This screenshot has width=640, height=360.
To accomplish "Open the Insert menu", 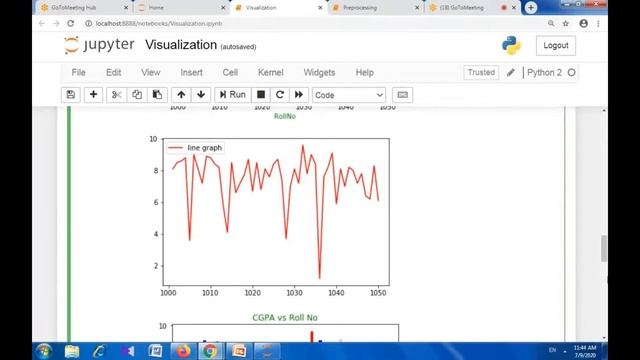I will pos(191,72).
